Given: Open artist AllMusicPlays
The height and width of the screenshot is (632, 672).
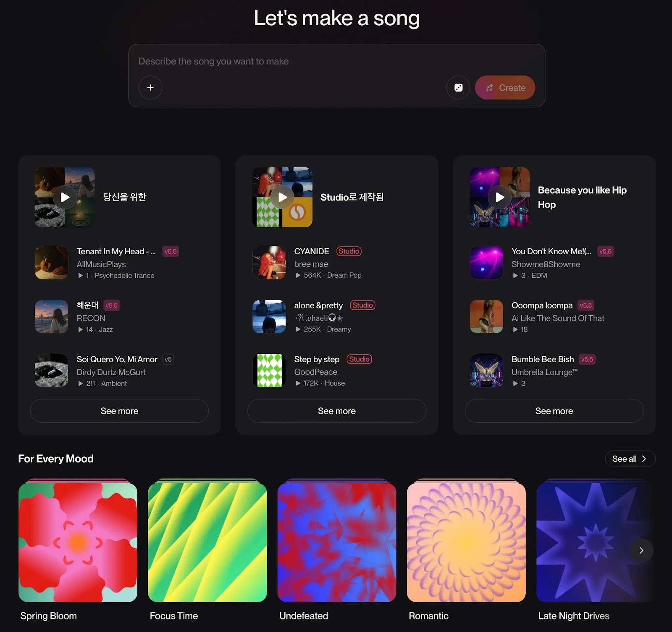Looking at the screenshot, I should tap(101, 264).
